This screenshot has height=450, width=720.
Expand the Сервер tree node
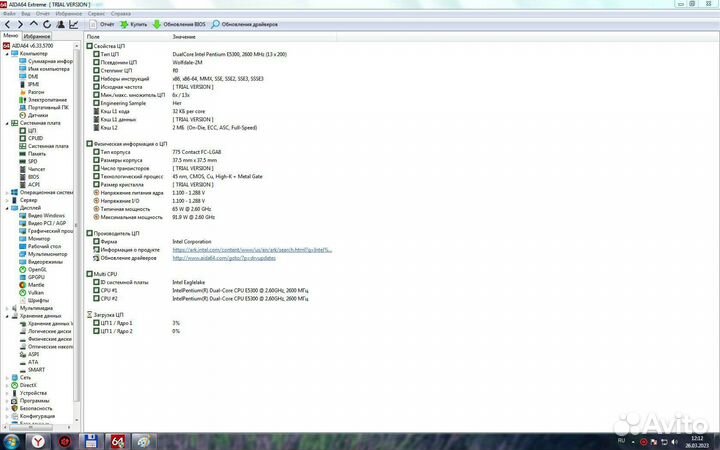(7, 200)
